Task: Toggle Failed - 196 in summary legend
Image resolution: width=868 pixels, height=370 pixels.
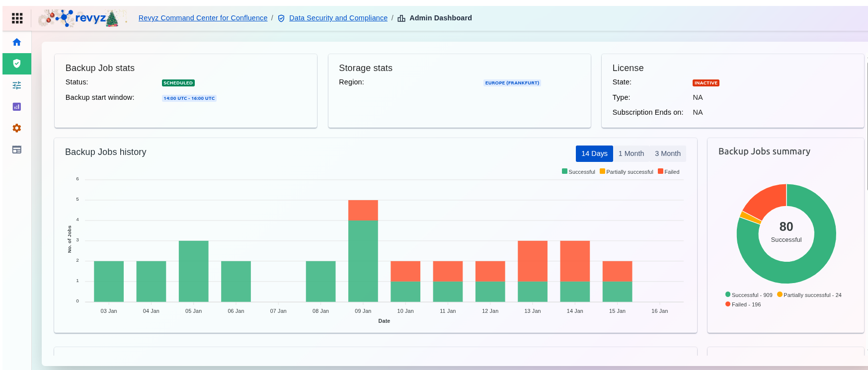Action: tap(743, 304)
